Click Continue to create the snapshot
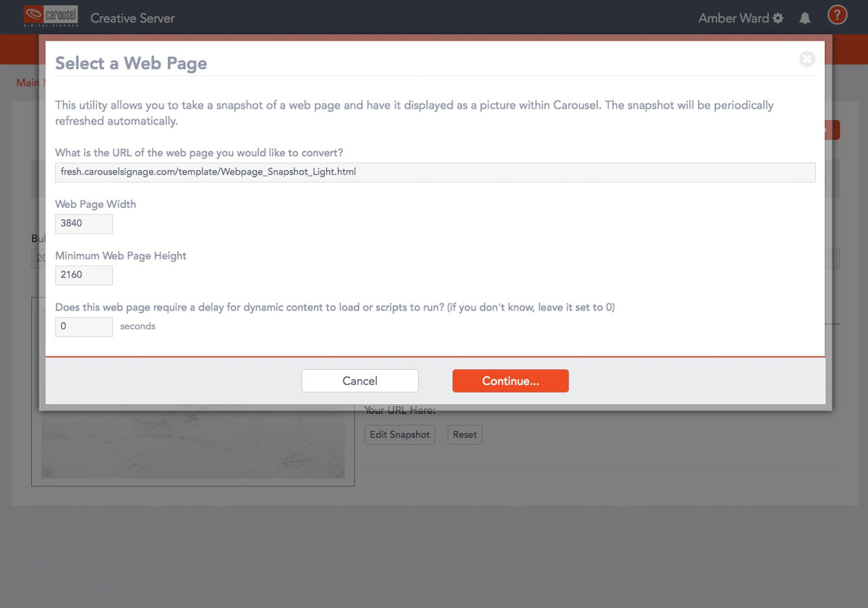The height and width of the screenshot is (608, 868). (511, 381)
